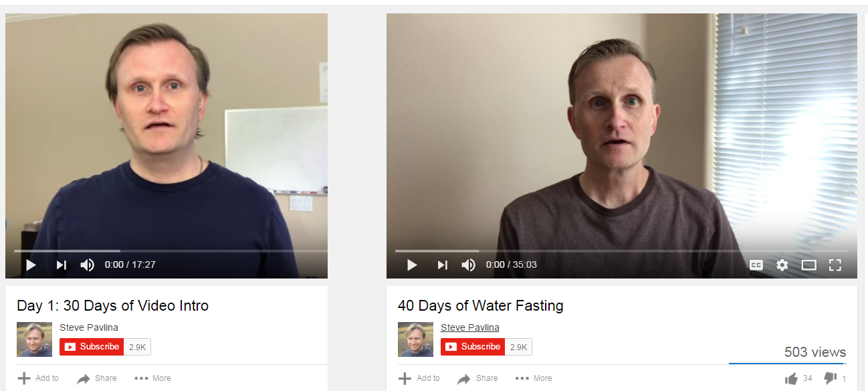The image size is (868, 391).
Task: Skip to next video in left player
Action: click(x=61, y=265)
